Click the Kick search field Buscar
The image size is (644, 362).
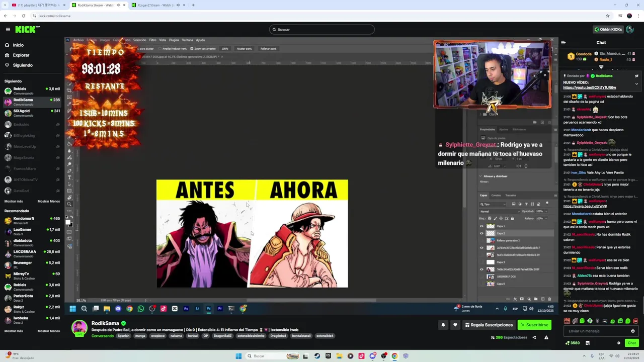tap(322, 30)
